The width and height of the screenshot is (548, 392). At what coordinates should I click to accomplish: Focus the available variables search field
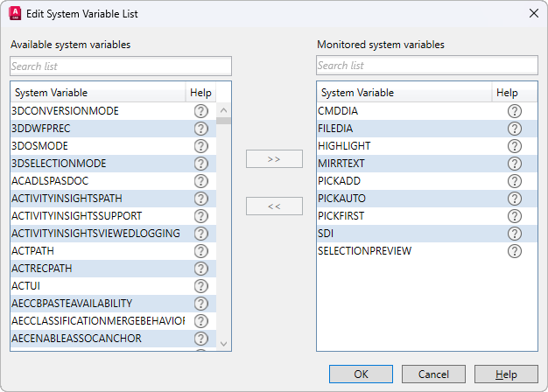[x=121, y=66]
